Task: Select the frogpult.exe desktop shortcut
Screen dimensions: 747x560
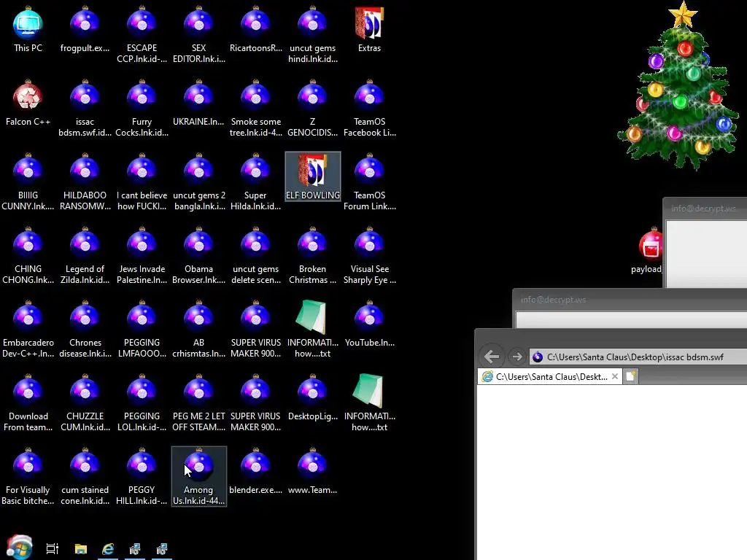Action: coord(85,29)
